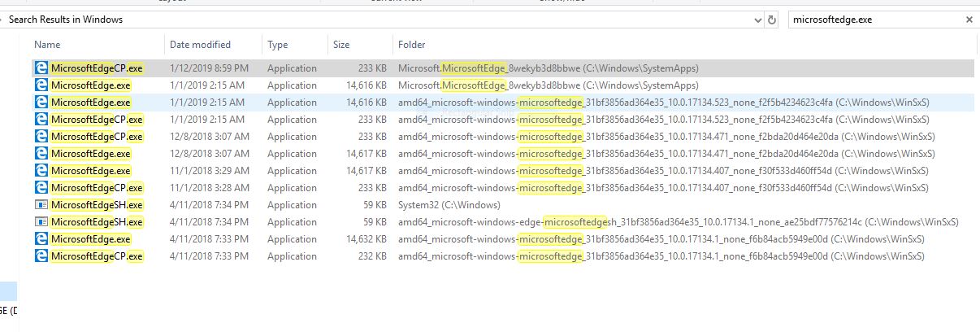Sort by the Folder column header
980x332 pixels.
411,45
